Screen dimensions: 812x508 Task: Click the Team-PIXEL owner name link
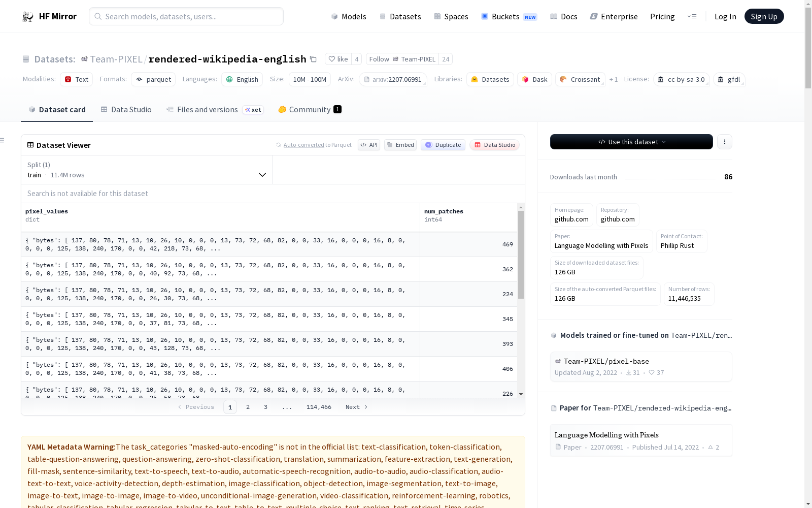pyautogui.click(x=116, y=59)
